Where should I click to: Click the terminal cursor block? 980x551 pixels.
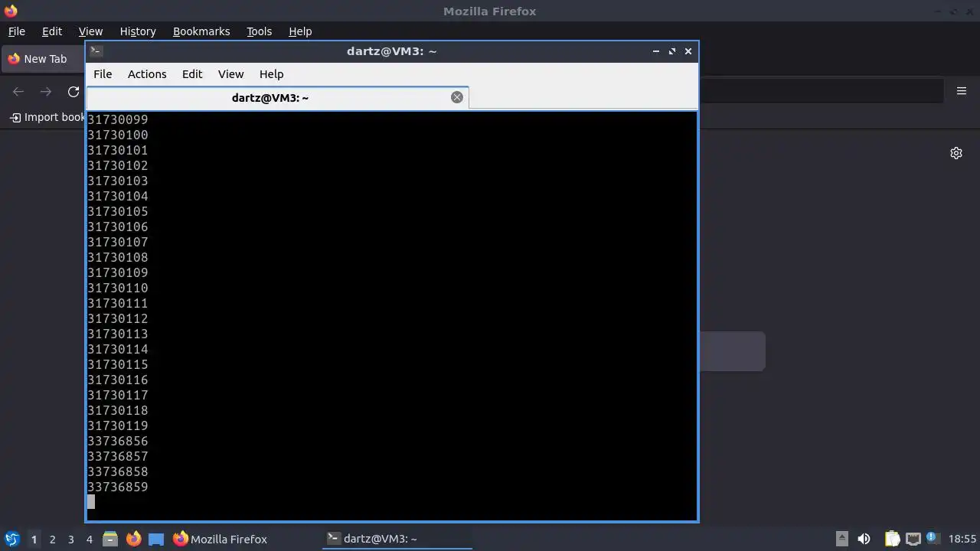coord(91,502)
